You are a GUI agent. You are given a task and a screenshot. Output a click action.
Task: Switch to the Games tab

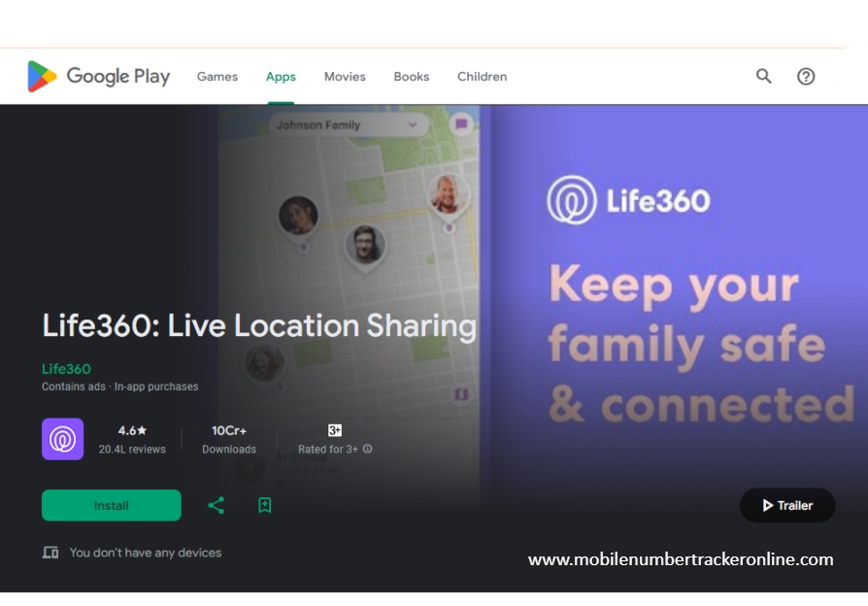pos(217,77)
